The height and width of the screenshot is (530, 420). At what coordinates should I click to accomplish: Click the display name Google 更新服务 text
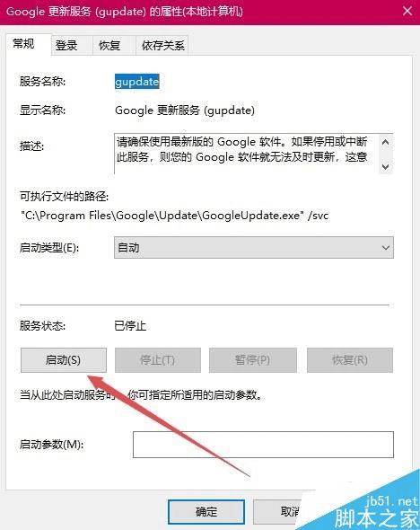[x=185, y=110]
